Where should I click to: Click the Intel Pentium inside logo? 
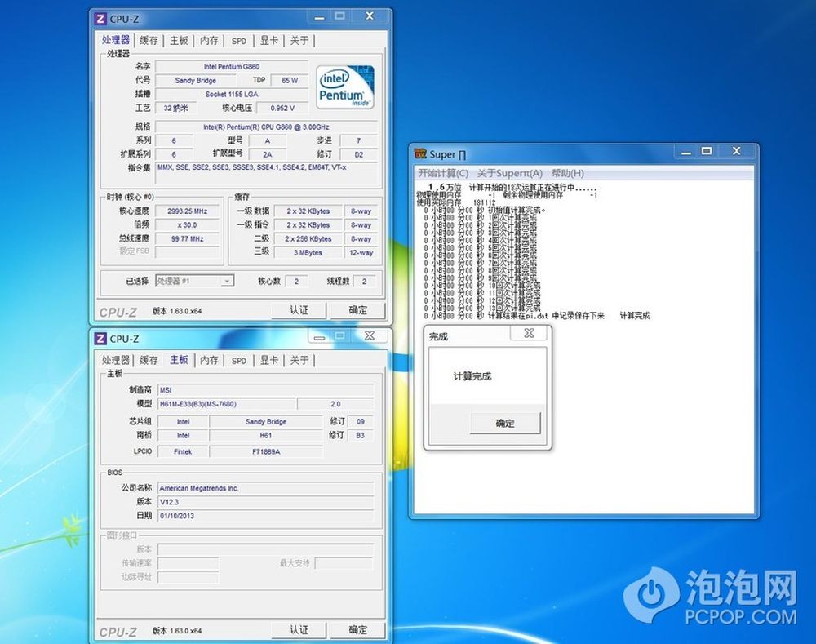[345, 87]
